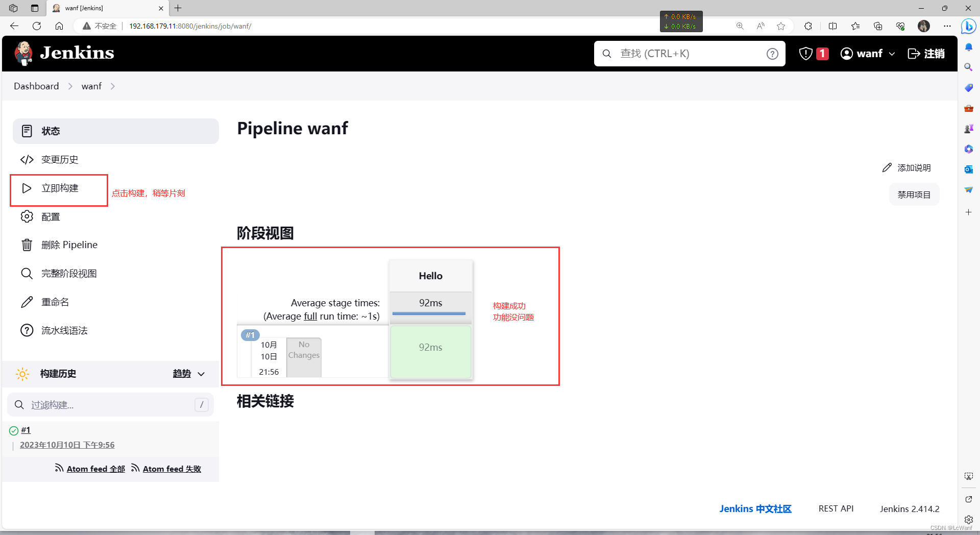Click the 不安全 site security warning
The height and width of the screenshot is (535, 980).
pyautogui.click(x=100, y=26)
